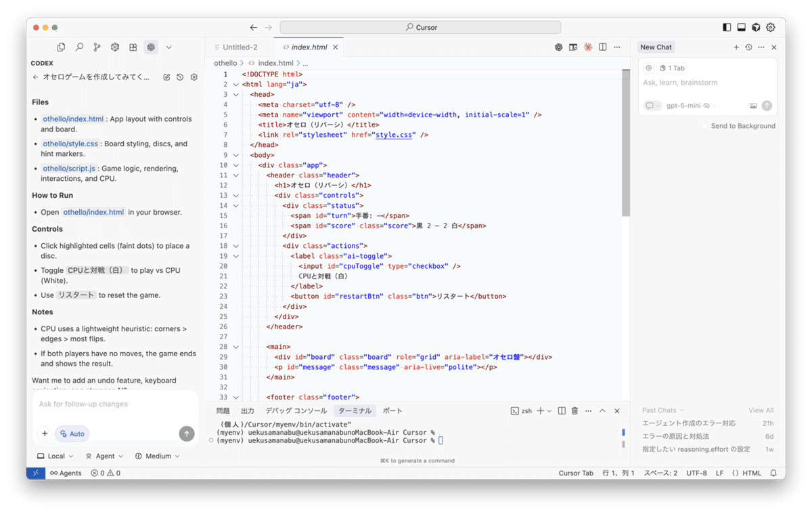Delete the terminal with the trash icon

[x=574, y=410]
